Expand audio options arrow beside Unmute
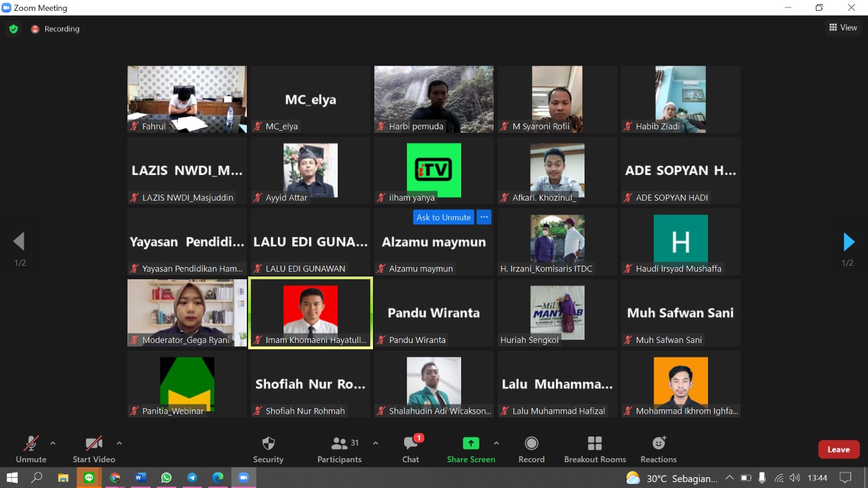868x488 pixels. pyautogui.click(x=53, y=443)
